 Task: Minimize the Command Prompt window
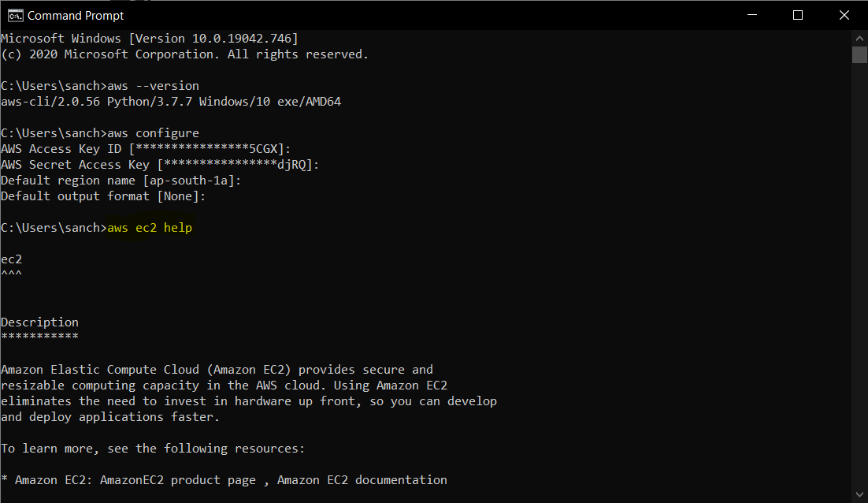[751, 15]
